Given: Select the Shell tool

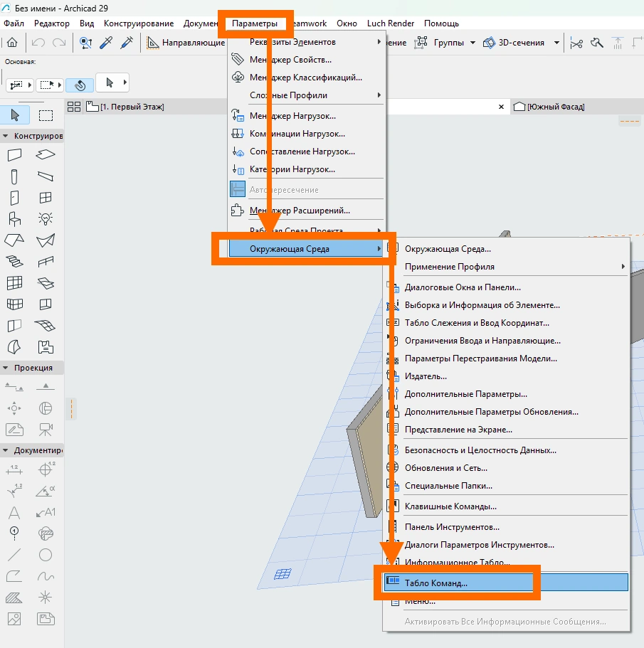Looking at the screenshot, I should (46, 240).
